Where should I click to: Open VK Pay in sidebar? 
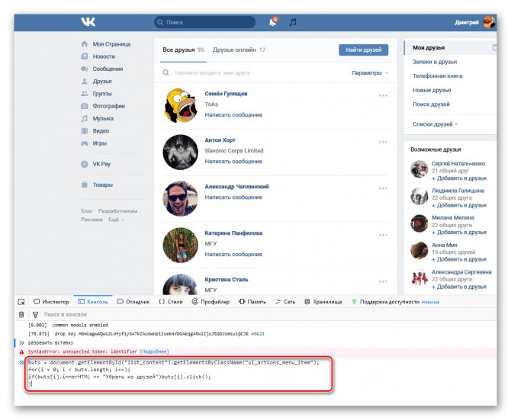[101, 164]
